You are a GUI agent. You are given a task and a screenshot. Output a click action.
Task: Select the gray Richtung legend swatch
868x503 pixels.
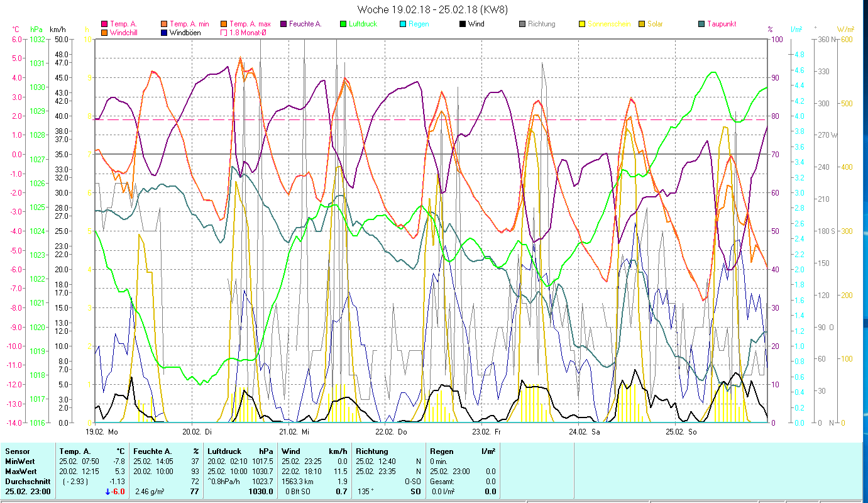click(522, 24)
